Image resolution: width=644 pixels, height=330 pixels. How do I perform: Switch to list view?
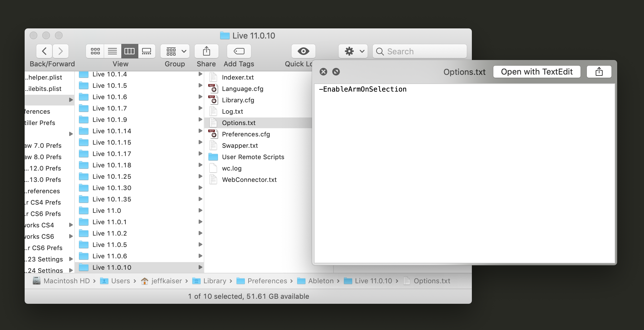112,51
